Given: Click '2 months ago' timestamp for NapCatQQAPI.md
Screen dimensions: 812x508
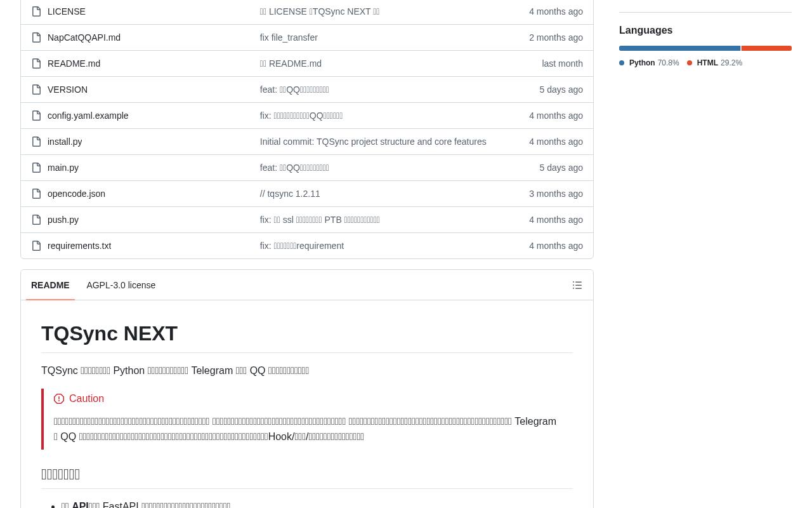Looking at the screenshot, I should coord(556,37).
